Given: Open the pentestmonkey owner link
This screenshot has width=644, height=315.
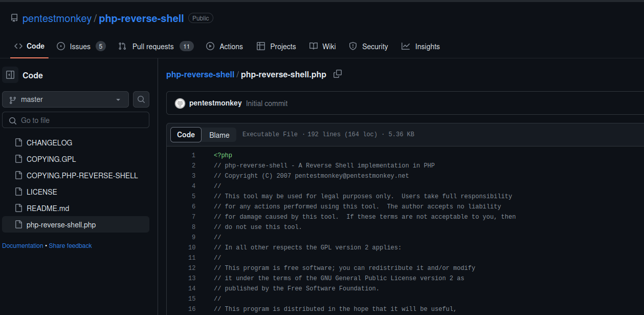Looking at the screenshot, I should click(57, 19).
